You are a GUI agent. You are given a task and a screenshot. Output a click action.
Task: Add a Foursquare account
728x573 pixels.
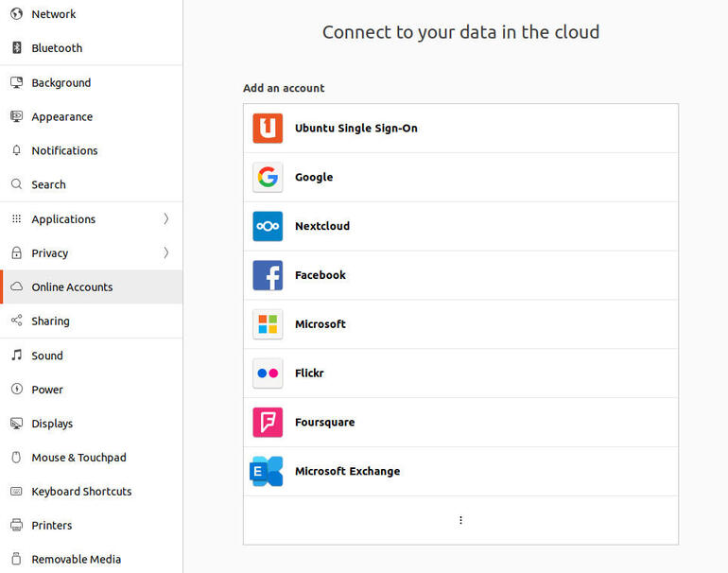pos(460,422)
